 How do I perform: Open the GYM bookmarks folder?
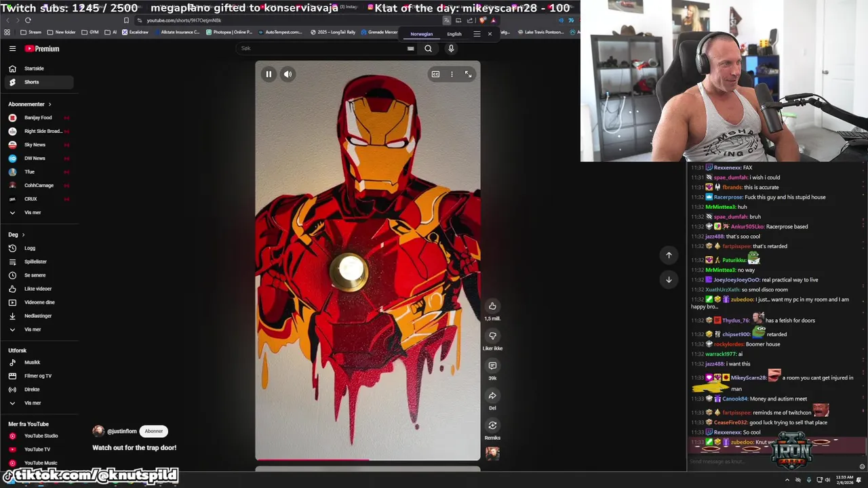pyautogui.click(x=90, y=32)
